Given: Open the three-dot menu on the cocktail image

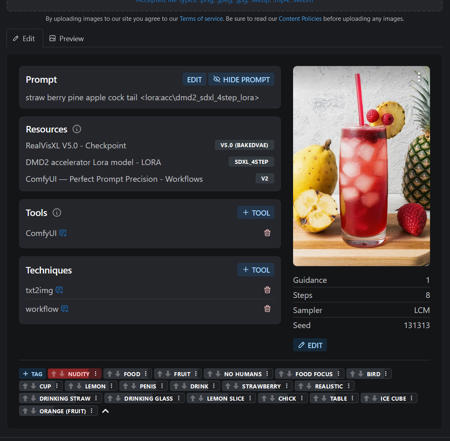Looking at the screenshot, I should [x=419, y=77].
